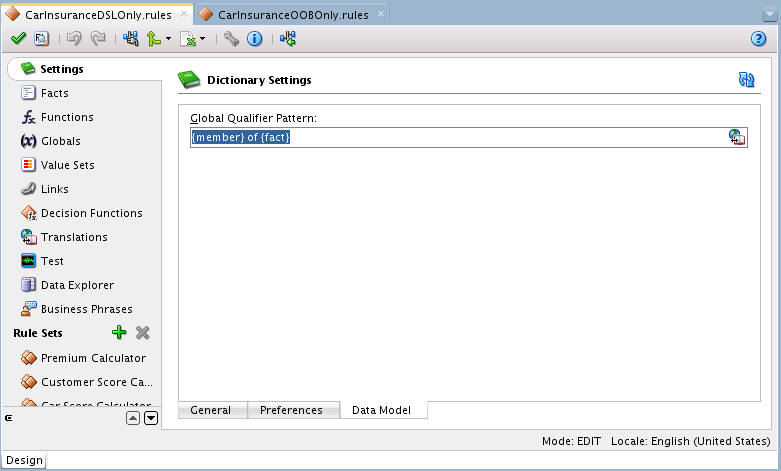Click the refresh icon in Dictionary Settings
Screen dimensions: 781x471
point(746,80)
